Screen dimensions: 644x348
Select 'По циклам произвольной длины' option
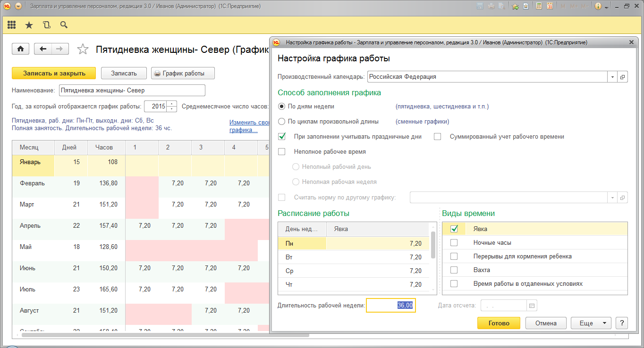(282, 121)
